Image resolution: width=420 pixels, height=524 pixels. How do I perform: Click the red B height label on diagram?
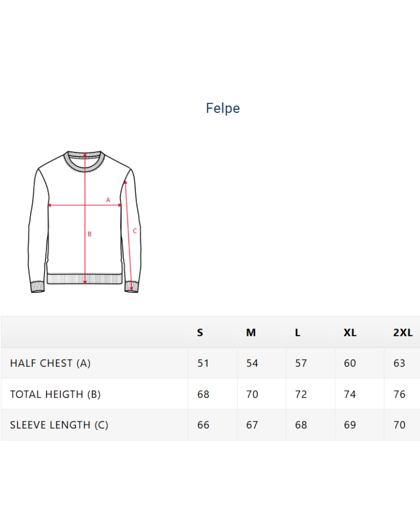tap(89, 234)
